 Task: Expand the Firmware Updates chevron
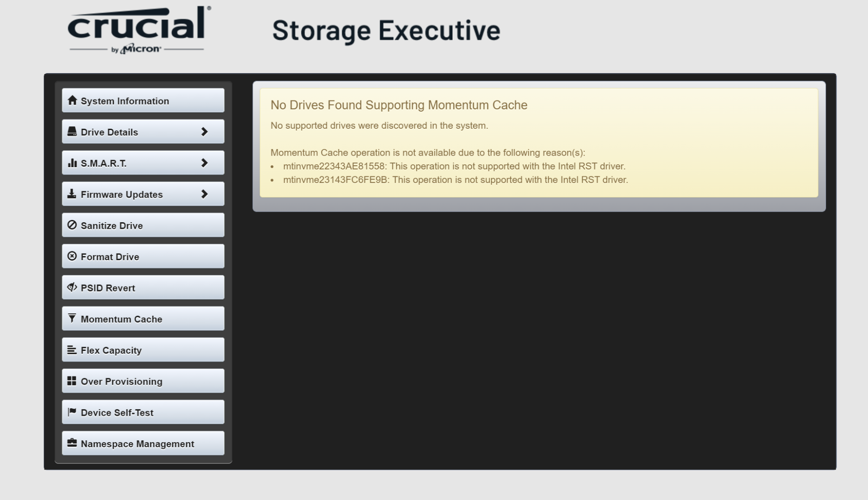pyautogui.click(x=204, y=194)
